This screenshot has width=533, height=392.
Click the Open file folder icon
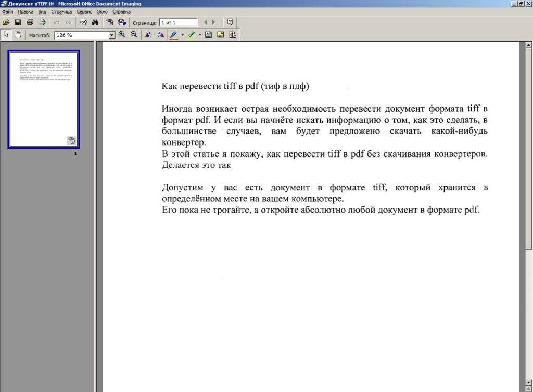[6, 22]
